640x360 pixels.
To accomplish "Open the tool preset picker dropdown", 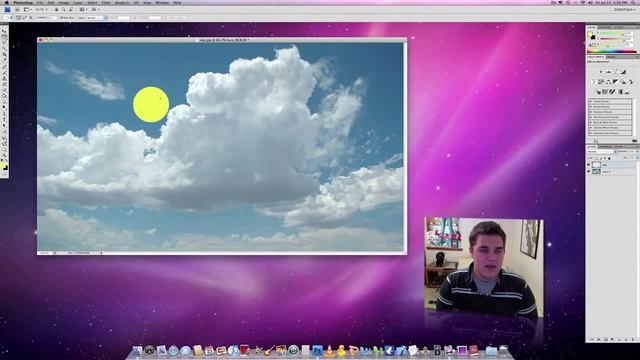I will pyautogui.click(x=9, y=18).
